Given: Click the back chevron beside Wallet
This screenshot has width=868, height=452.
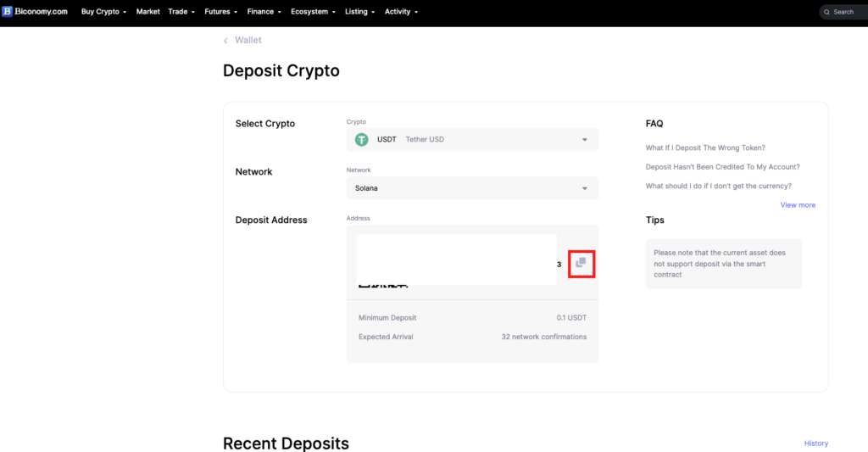Looking at the screenshot, I should pyautogui.click(x=225, y=41).
